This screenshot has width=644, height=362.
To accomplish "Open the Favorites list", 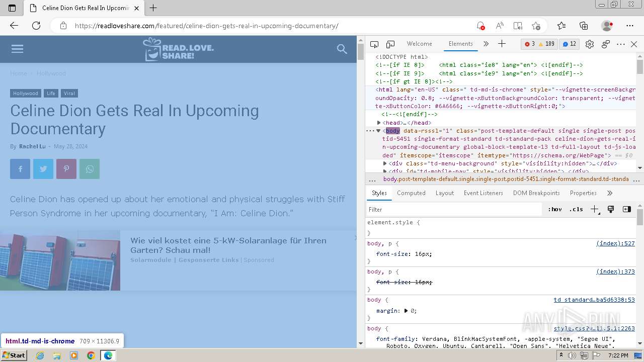I will (x=561, y=26).
